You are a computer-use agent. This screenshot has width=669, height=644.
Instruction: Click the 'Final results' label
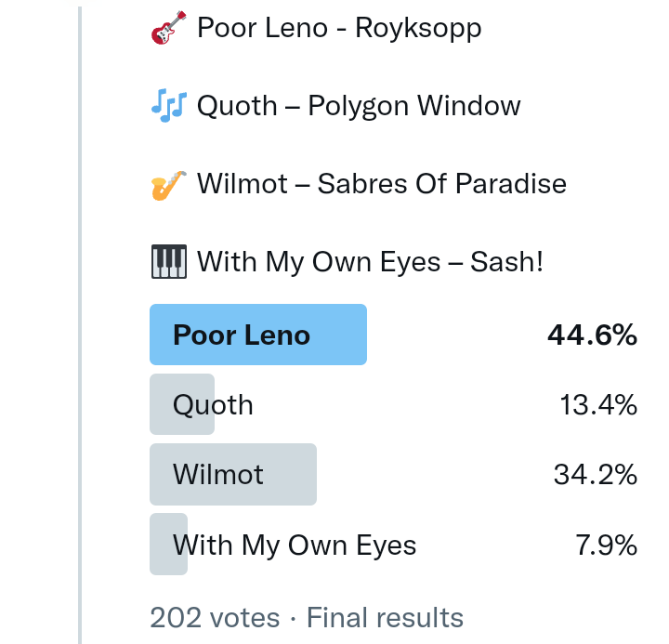385,618
